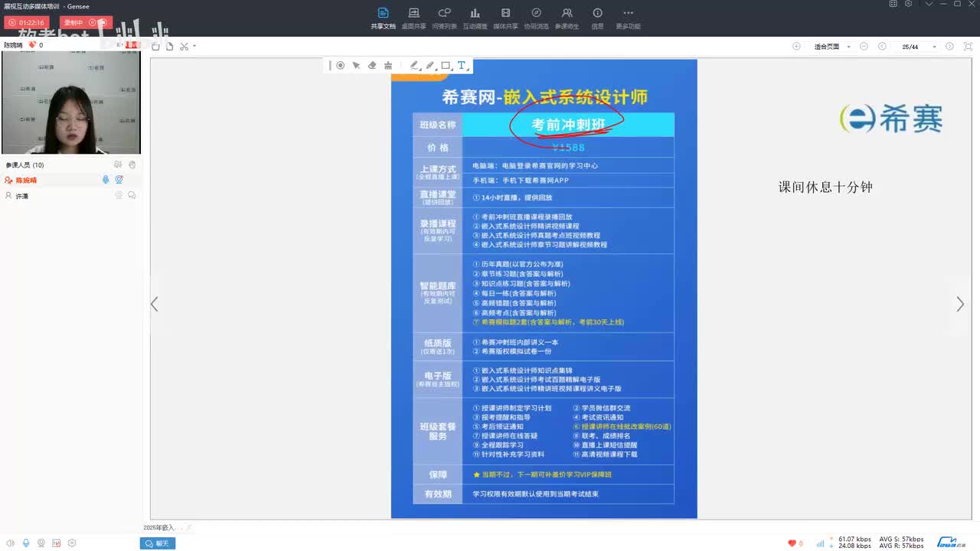Select the pen drawing tool
The height and width of the screenshot is (551, 980).
point(415,66)
